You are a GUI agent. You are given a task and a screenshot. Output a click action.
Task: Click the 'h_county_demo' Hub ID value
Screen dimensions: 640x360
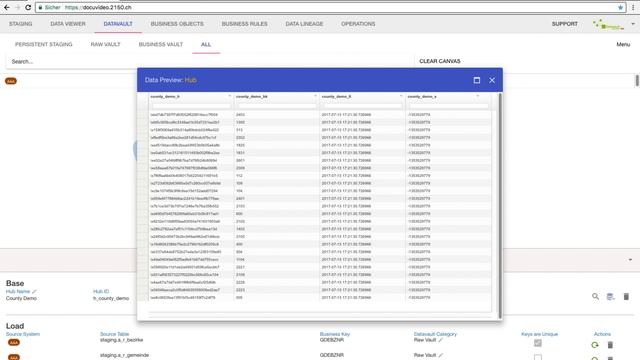pos(111,298)
